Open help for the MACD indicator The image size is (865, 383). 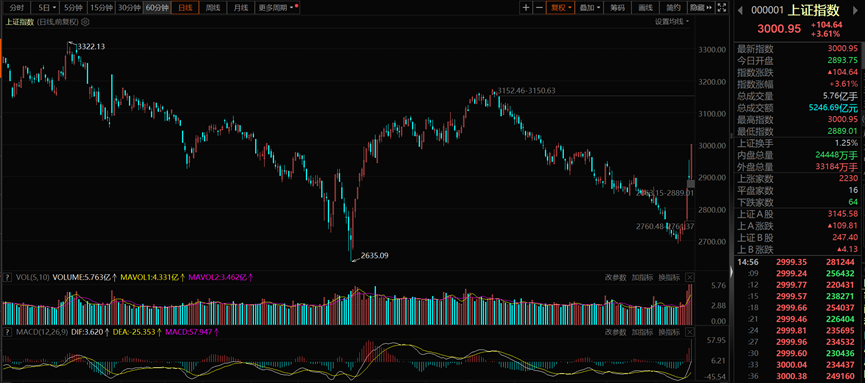tap(8, 332)
